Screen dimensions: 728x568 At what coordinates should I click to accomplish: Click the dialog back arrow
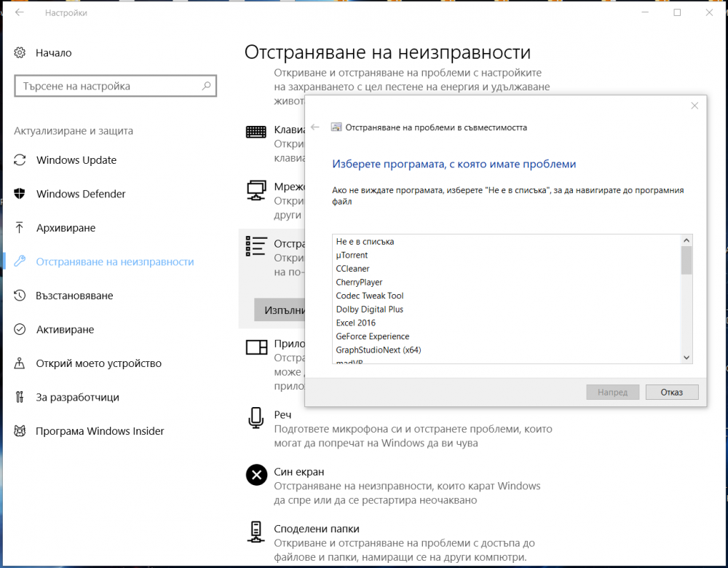coord(315,127)
